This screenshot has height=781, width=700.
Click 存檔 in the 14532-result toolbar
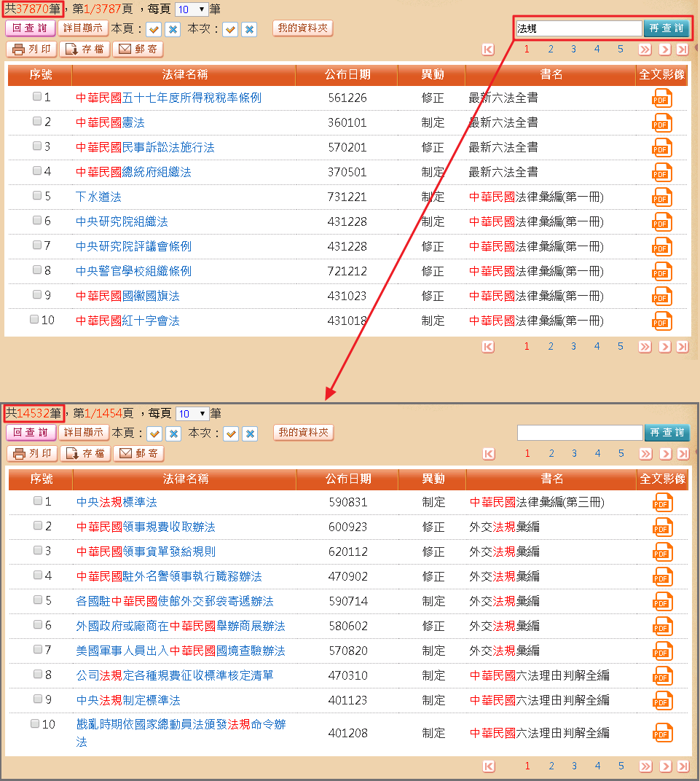coord(85,454)
